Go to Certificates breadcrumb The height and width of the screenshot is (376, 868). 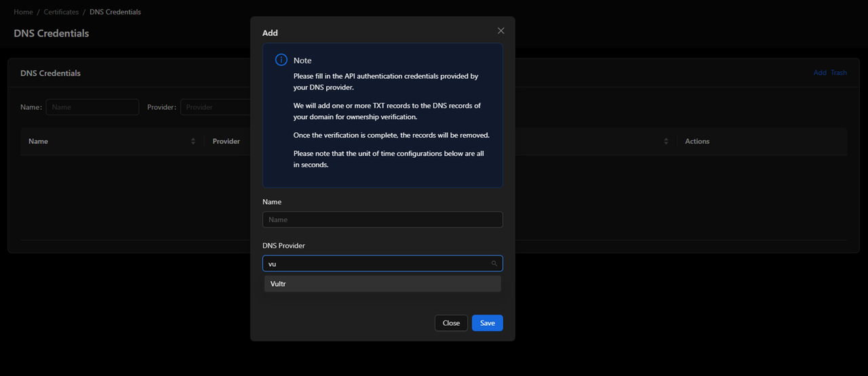tap(61, 12)
